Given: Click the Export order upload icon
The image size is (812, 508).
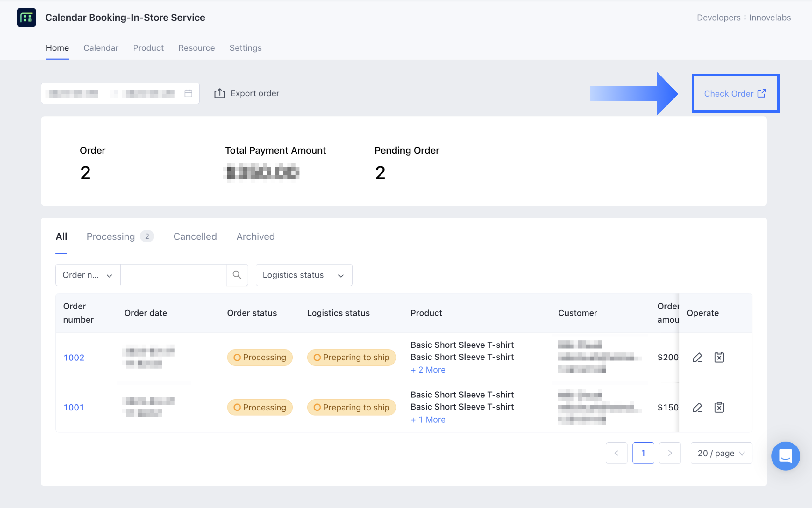Looking at the screenshot, I should click(219, 93).
